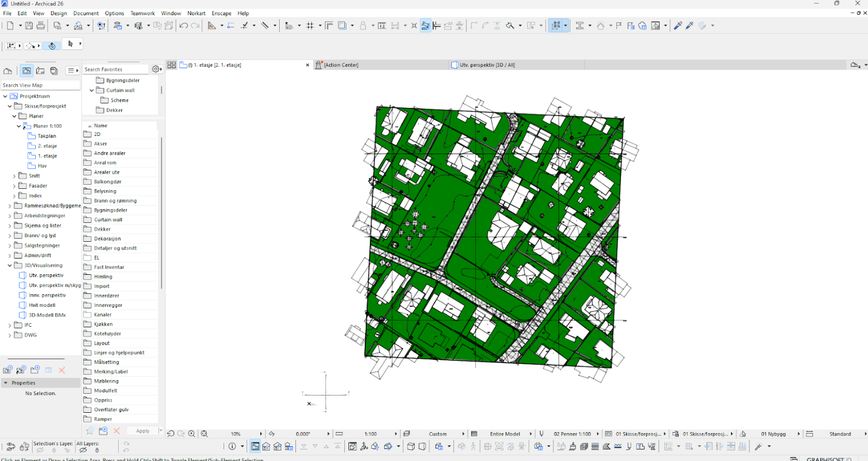Click the Fit in Window zoom icon
Screen dimensions: 868x461
click(x=204, y=434)
